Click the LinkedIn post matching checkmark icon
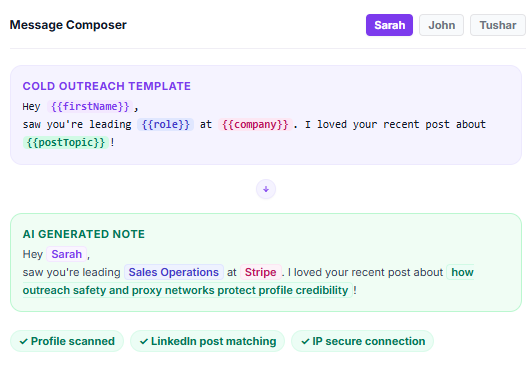 pos(144,342)
